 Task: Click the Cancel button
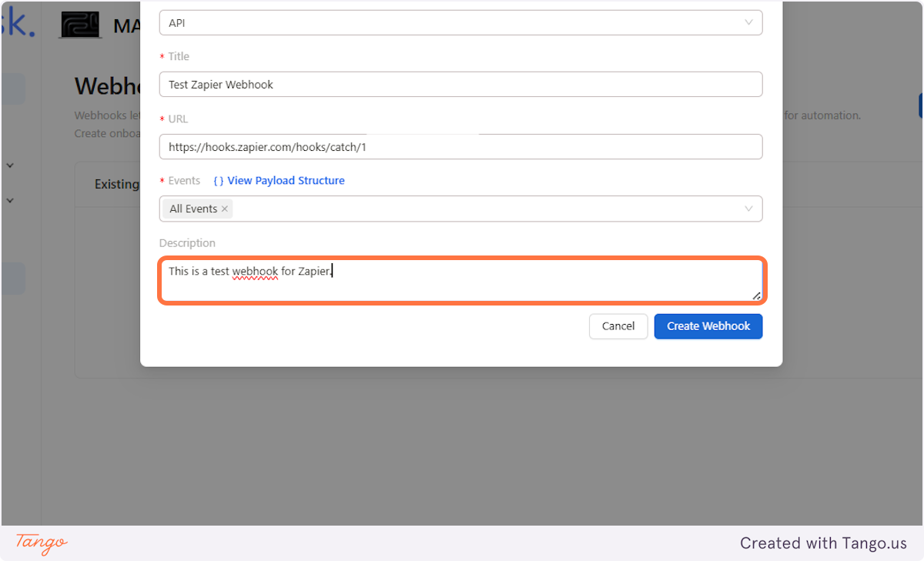coord(618,326)
